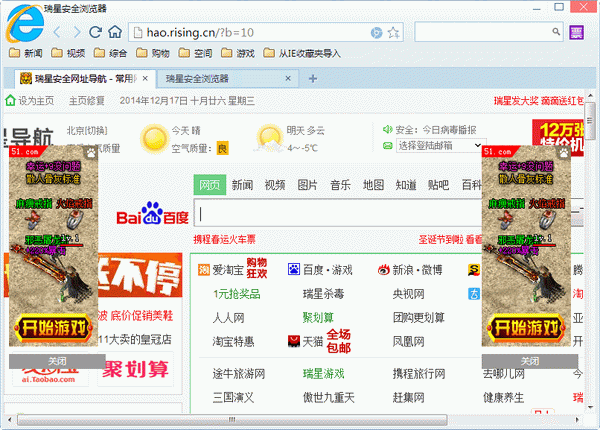The image size is (600, 430).
Task: Close the 瑞星安全浏览器 tab
Action: click(288, 78)
